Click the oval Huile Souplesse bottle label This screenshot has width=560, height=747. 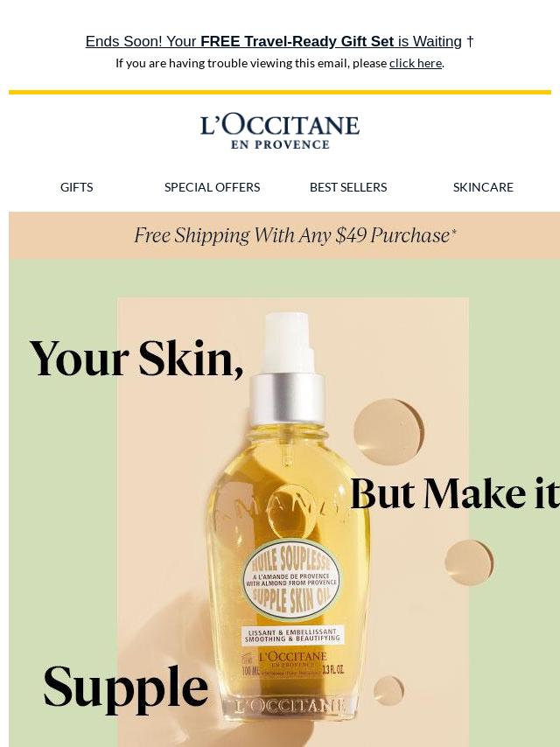click(291, 581)
